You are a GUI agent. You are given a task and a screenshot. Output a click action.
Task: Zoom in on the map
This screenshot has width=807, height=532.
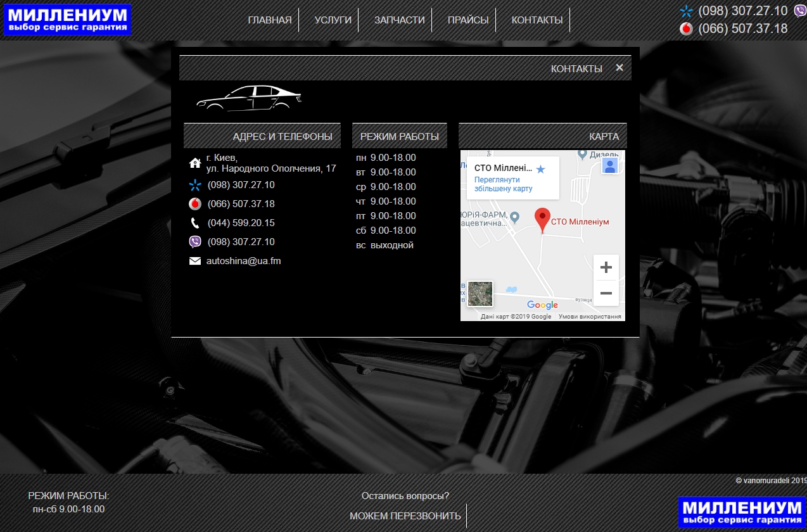[606, 267]
